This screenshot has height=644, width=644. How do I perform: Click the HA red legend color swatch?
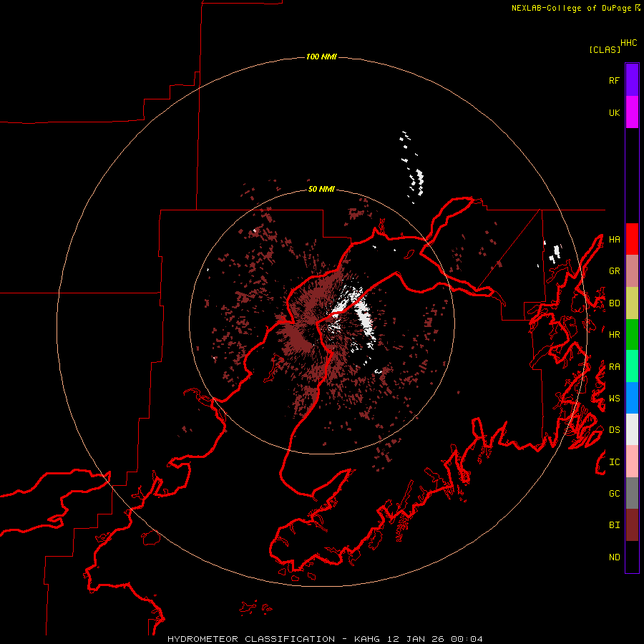(632, 239)
